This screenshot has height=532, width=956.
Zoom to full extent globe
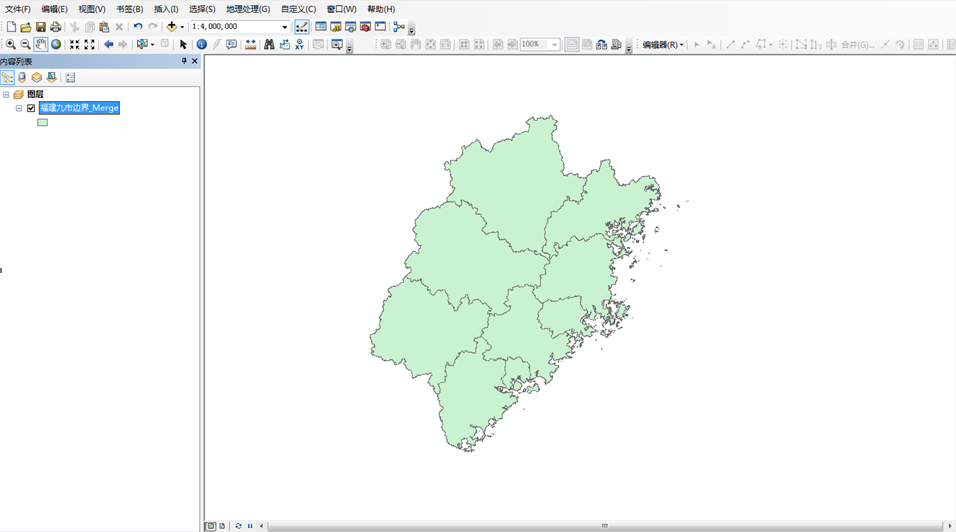pyautogui.click(x=56, y=44)
